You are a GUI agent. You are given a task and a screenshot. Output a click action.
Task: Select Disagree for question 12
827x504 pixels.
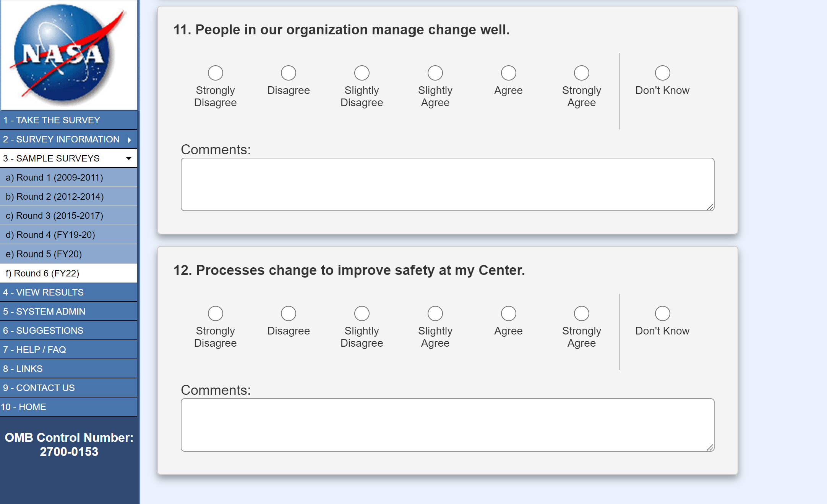click(x=289, y=313)
